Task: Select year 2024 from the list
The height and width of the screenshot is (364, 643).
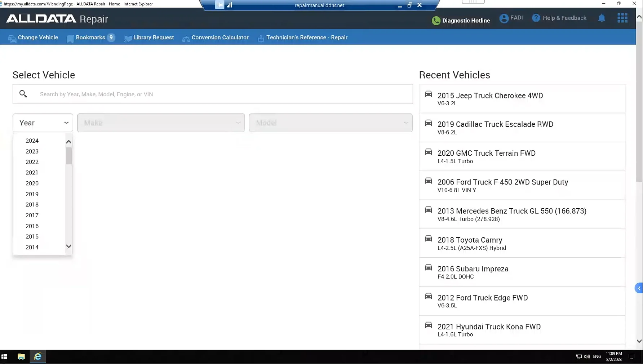Action: (x=32, y=141)
